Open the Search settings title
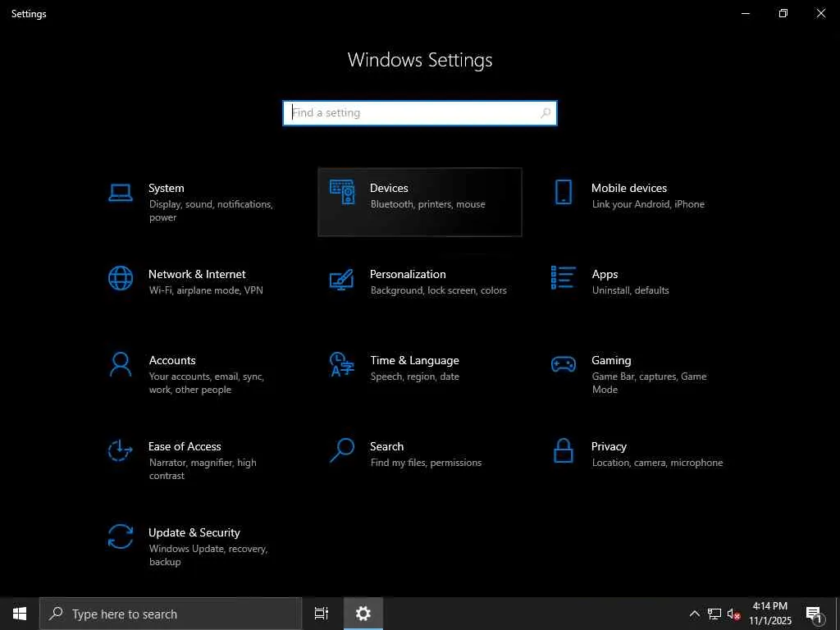 [387, 447]
